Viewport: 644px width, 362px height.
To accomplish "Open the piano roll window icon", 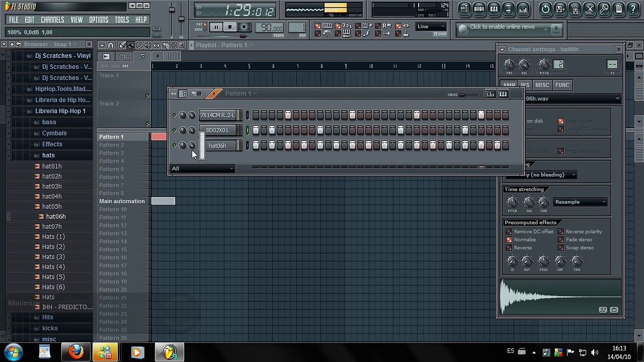I will [494, 9].
